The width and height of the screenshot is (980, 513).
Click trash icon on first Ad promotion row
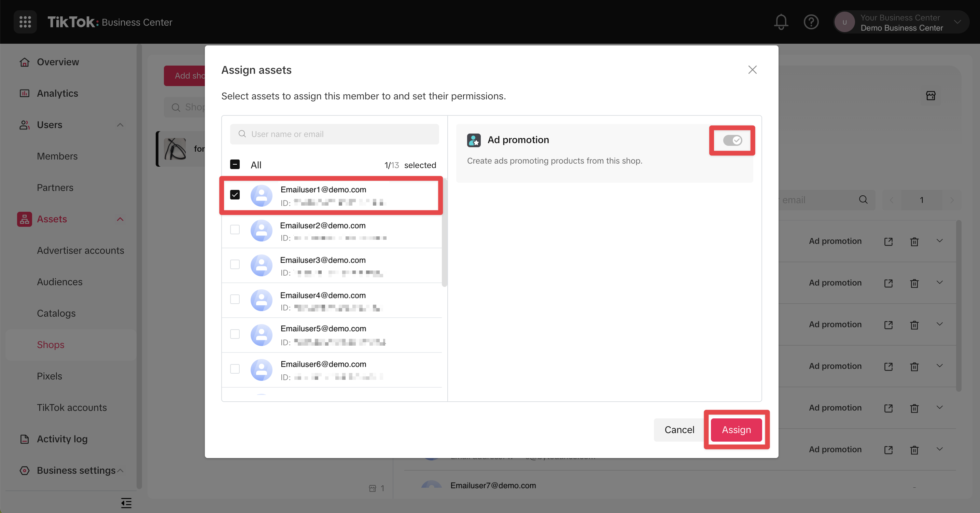pyautogui.click(x=914, y=241)
